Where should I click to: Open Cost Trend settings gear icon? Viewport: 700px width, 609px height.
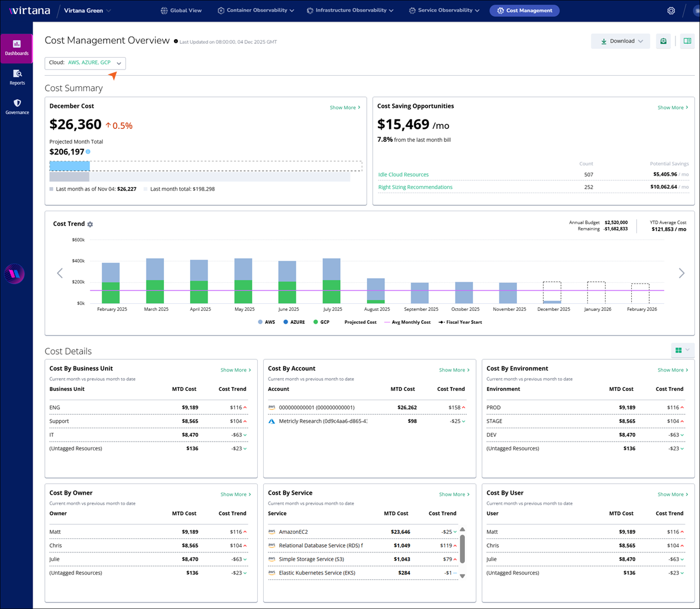click(x=90, y=225)
